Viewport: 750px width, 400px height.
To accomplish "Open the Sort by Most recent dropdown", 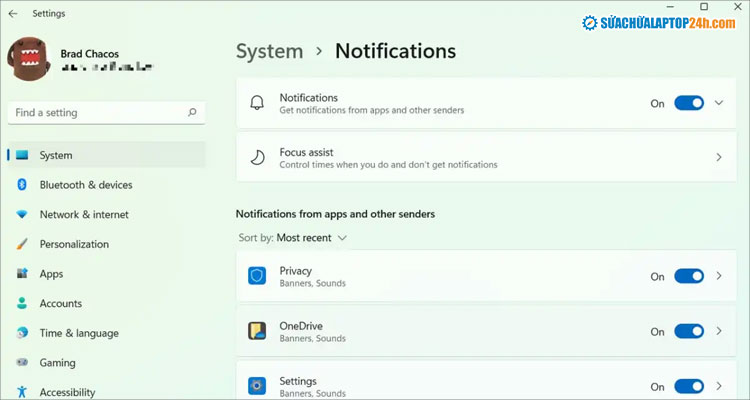I will 293,238.
